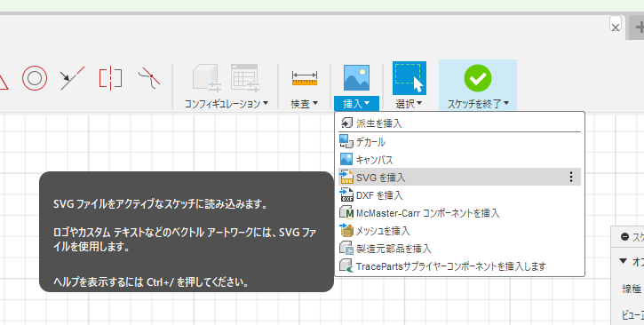
Task: Select the trim tool icon with arrow
Action: point(72,78)
